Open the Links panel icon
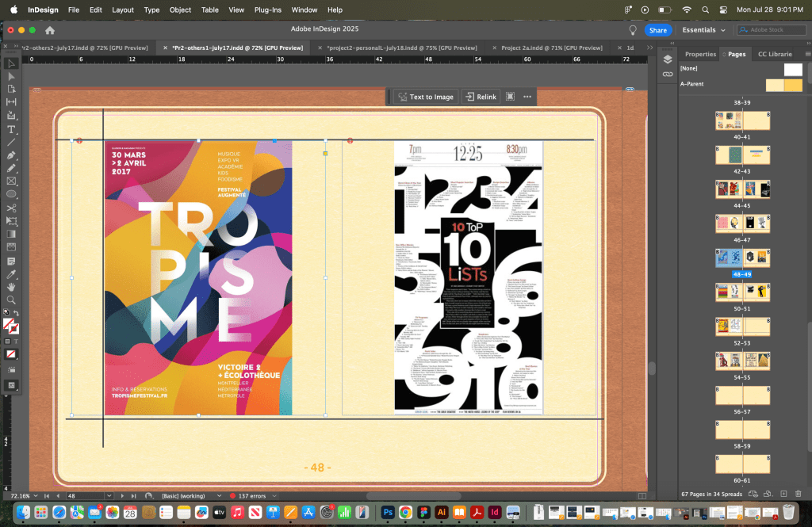 click(668, 74)
